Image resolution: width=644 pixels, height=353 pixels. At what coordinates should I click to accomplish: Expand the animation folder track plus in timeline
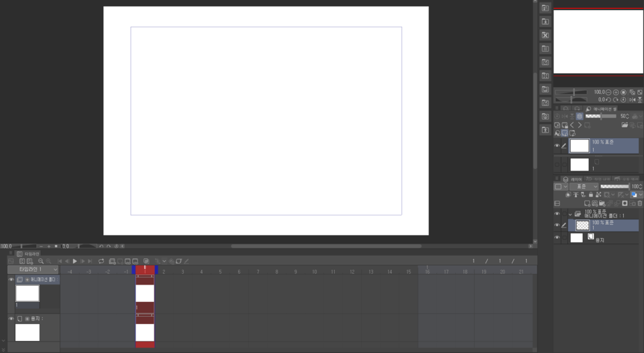pos(27,279)
